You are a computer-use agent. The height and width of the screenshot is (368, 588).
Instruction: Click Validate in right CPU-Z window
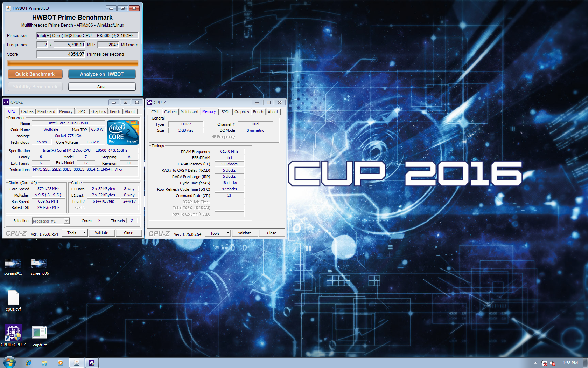[x=245, y=233]
